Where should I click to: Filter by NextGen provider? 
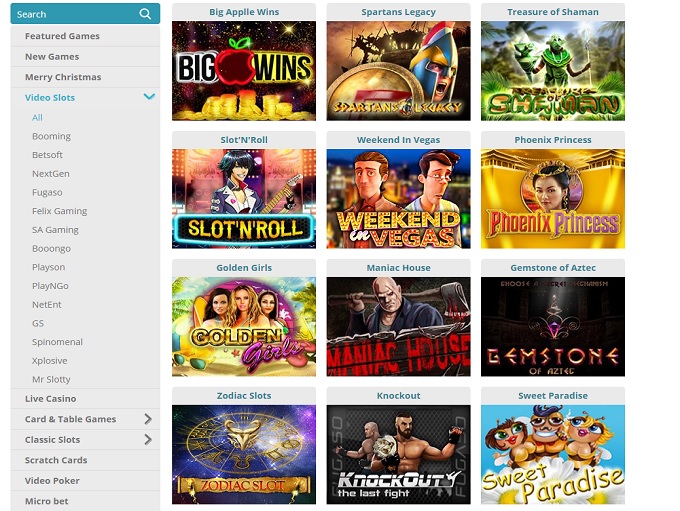point(51,174)
